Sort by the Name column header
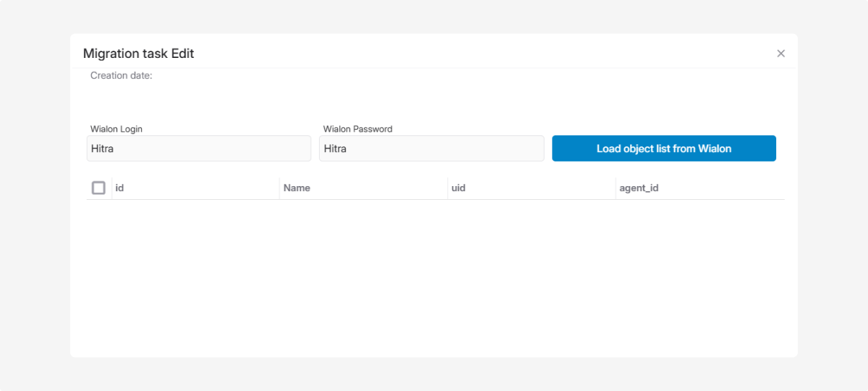 coord(297,188)
